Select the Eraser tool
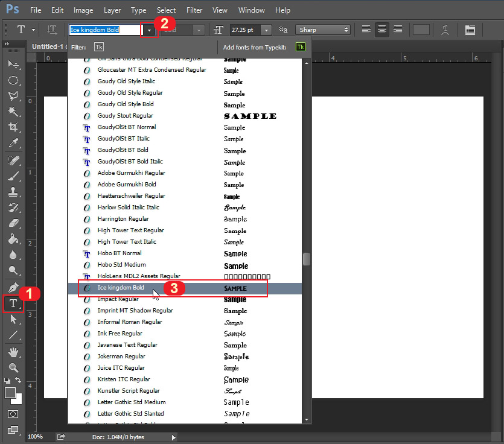The height and width of the screenshot is (444, 504). (13, 223)
